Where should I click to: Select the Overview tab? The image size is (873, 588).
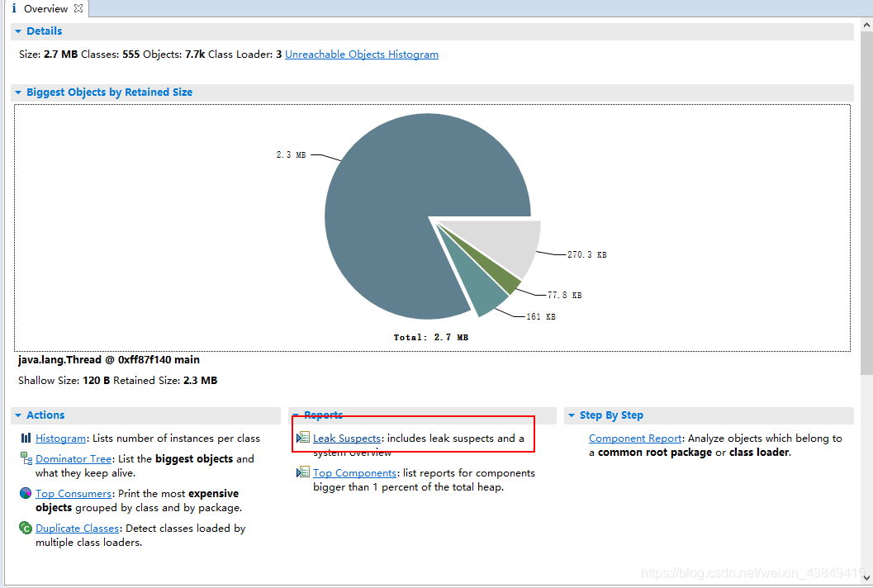(45, 9)
